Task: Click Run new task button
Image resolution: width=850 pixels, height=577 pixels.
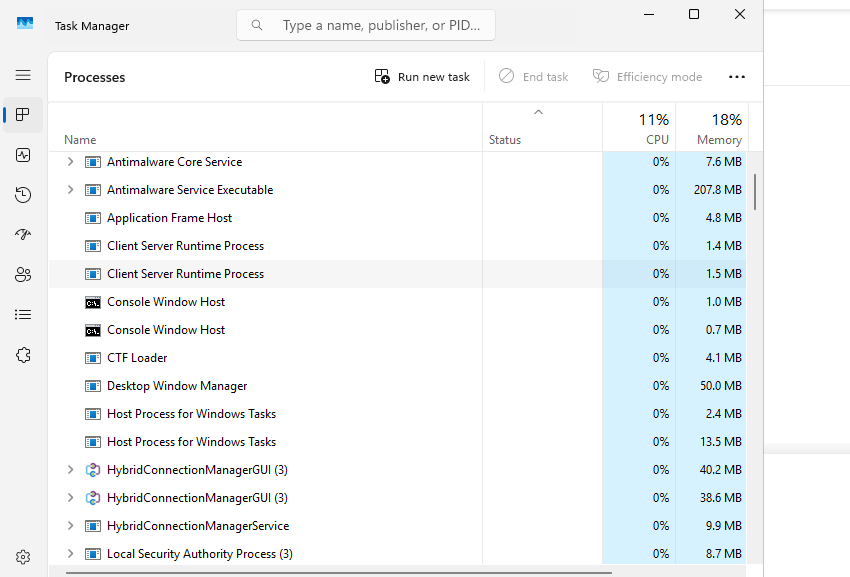Action: 422,77
